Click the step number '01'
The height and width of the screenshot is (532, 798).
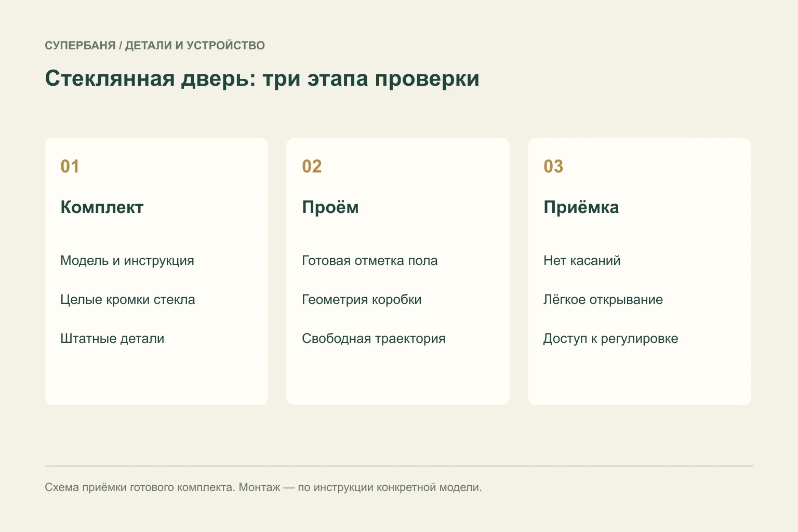[70, 166]
